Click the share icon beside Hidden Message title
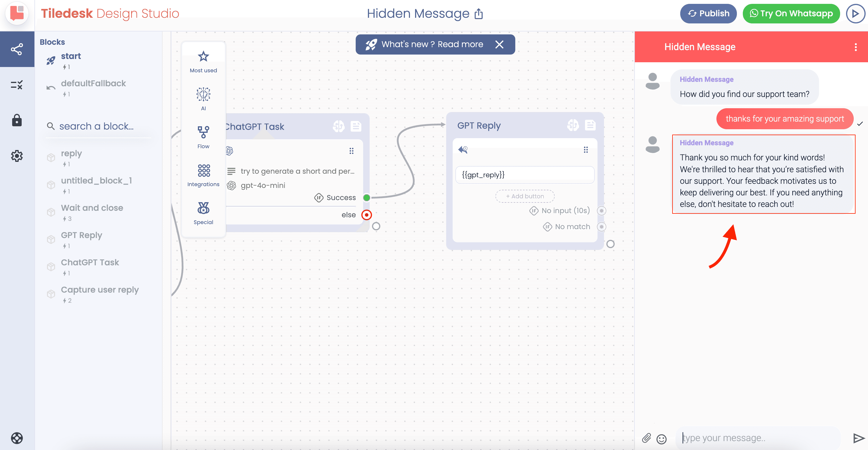Image resolution: width=868 pixels, height=450 pixels. [x=478, y=14]
